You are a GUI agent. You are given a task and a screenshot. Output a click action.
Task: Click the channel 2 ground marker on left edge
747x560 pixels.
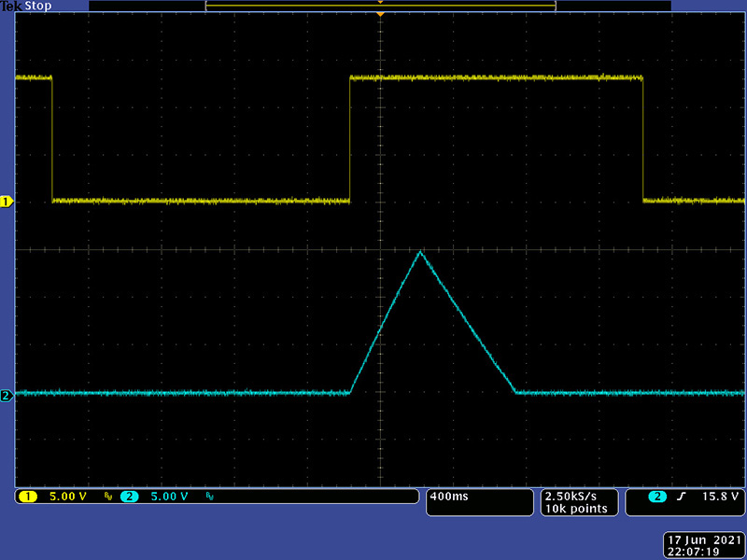click(x=7, y=396)
